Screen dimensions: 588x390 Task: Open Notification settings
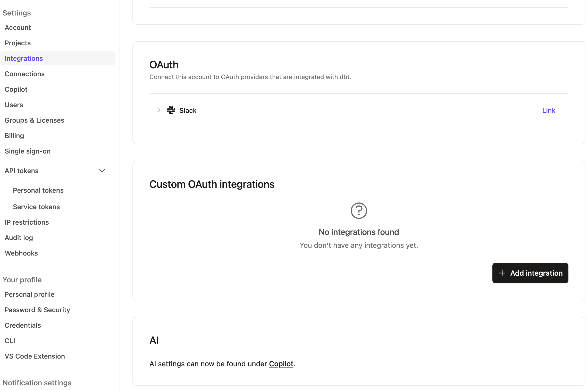click(37, 383)
